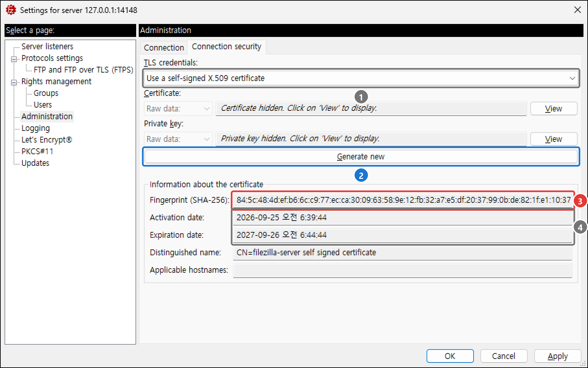Click the 'Information about the certificate' group label
Viewport: 588px width, 368px height.
(206, 184)
